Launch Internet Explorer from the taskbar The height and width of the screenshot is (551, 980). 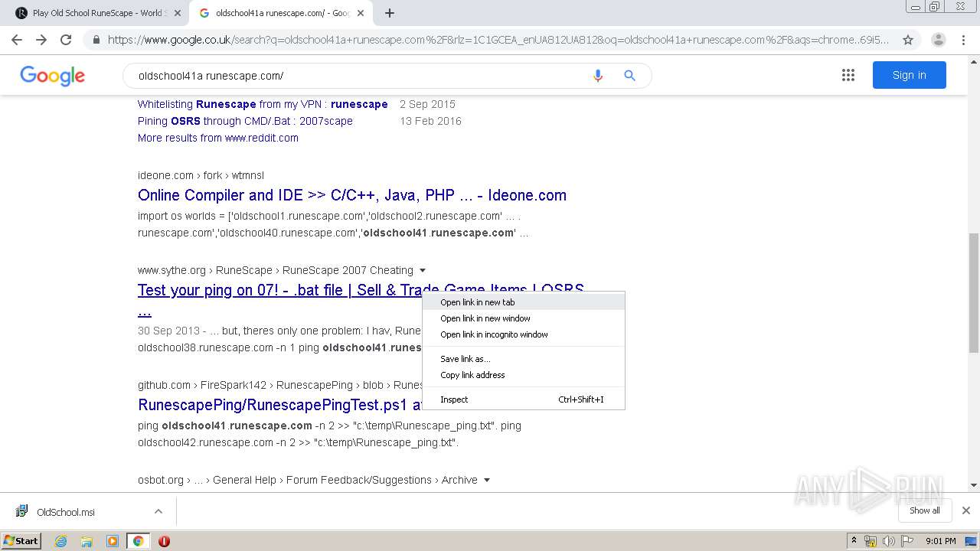click(x=60, y=541)
